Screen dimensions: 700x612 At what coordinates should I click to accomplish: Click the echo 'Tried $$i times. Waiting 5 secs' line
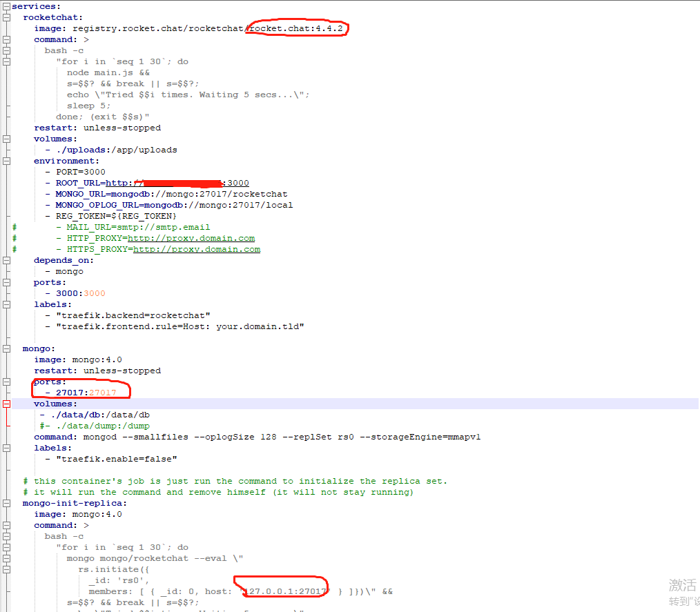(x=188, y=95)
